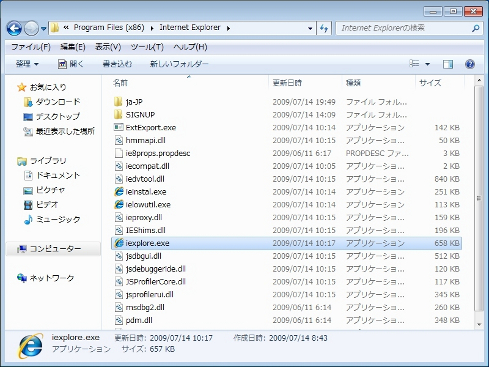Click 新しいフォルダー toolbar button
Screen dimensions: 489x367
[x=179, y=64]
